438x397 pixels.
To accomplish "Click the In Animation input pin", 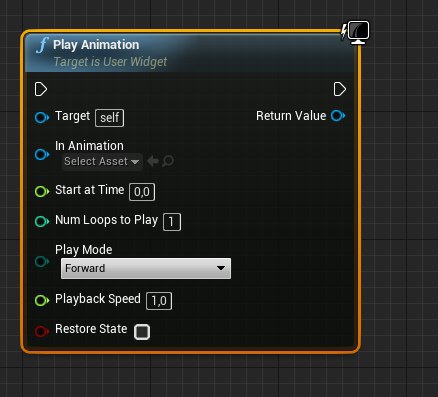I will tap(42, 154).
